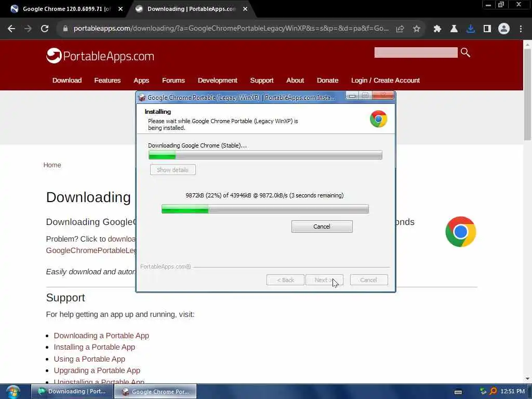Switch to Google Chrome Por... taskbar item
Viewport: 532px width, 399px height.
click(x=155, y=392)
